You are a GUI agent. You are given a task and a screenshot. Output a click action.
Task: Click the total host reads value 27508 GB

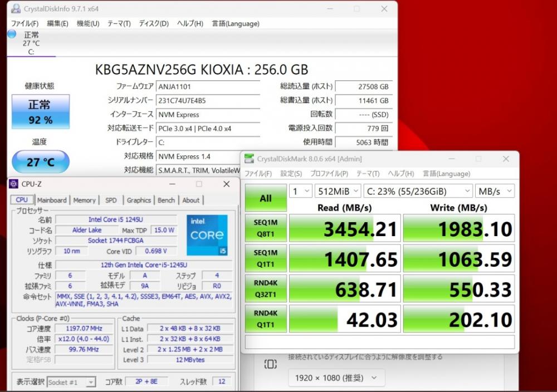point(364,87)
